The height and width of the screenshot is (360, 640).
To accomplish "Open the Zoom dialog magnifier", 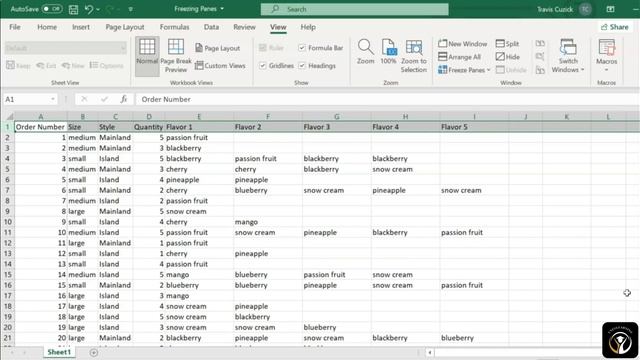I will (365, 51).
